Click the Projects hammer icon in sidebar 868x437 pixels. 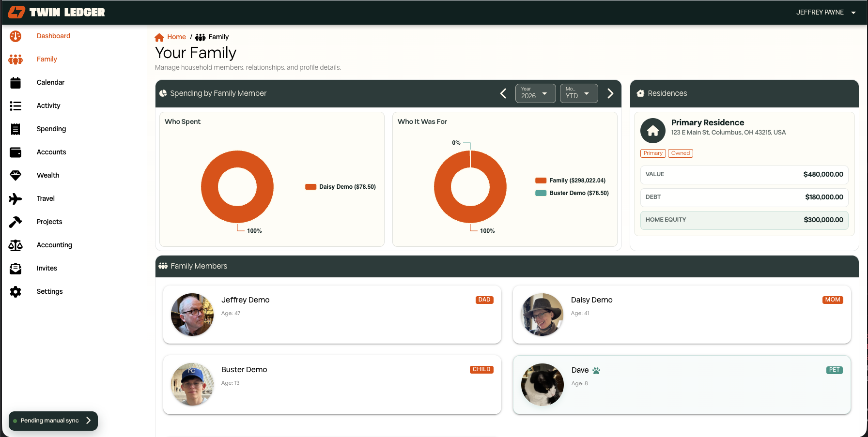15,222
